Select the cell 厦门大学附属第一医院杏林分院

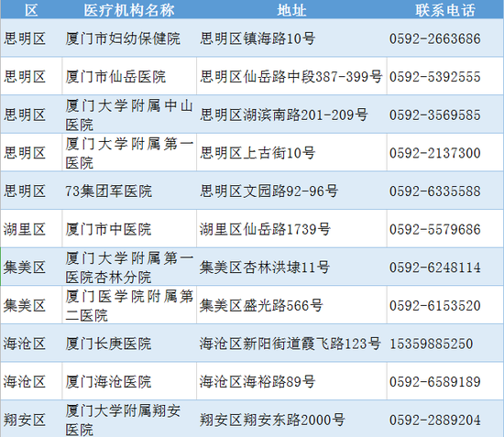(x=129, y=268)
